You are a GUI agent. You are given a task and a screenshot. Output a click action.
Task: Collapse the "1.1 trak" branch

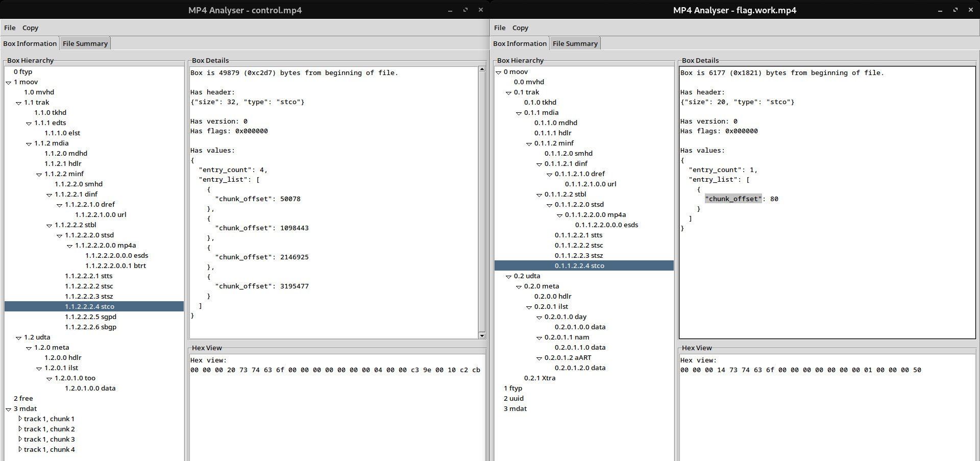click(18, 102)
